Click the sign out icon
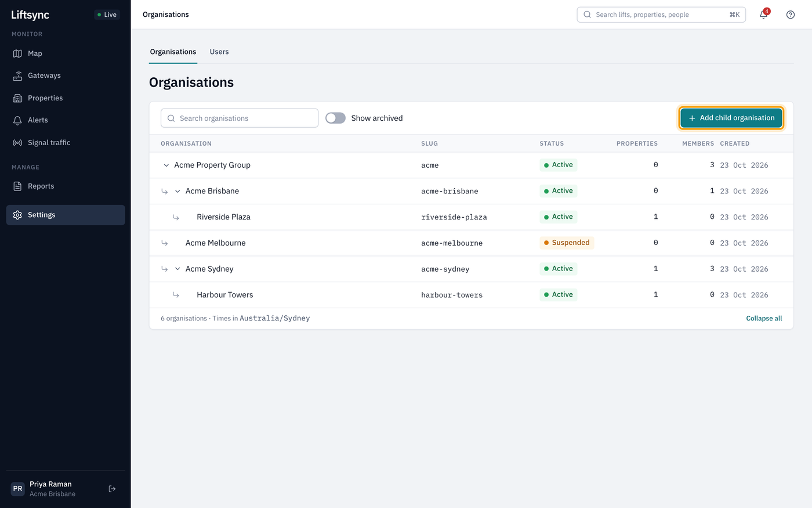 113,489
